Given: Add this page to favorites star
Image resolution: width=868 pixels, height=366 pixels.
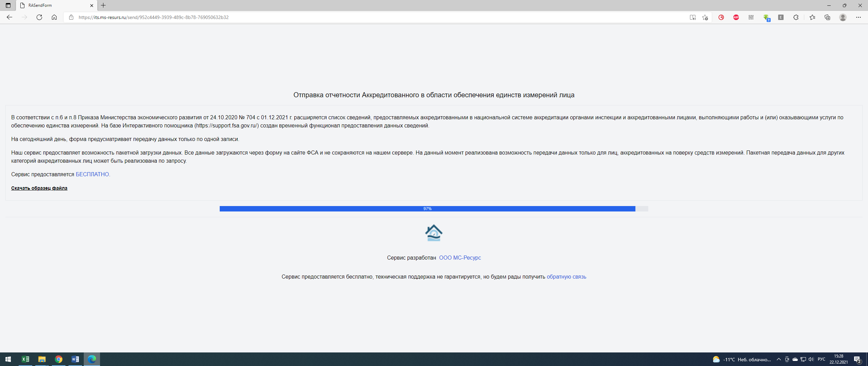Looking at the screenshot, I should [705, 17].
